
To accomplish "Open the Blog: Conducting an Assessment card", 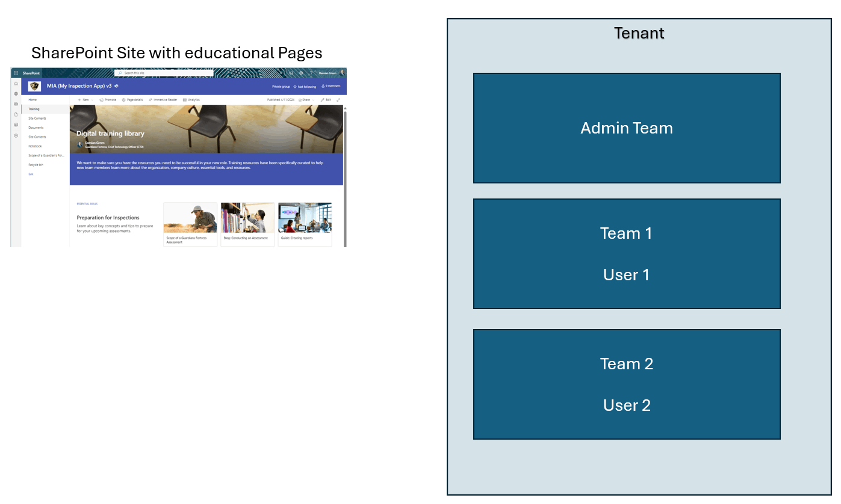I will [247, 224].
